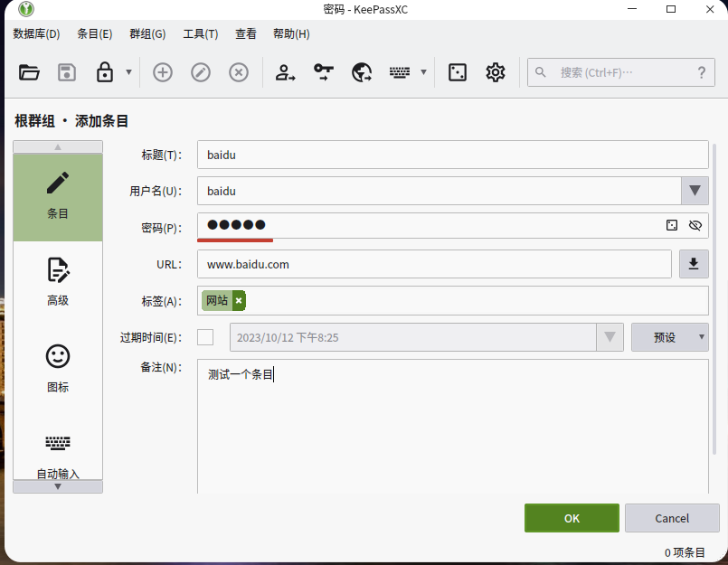728x565 pixels.
Task: Toggle password visibility with the eye icon
Action: point(695,225)
